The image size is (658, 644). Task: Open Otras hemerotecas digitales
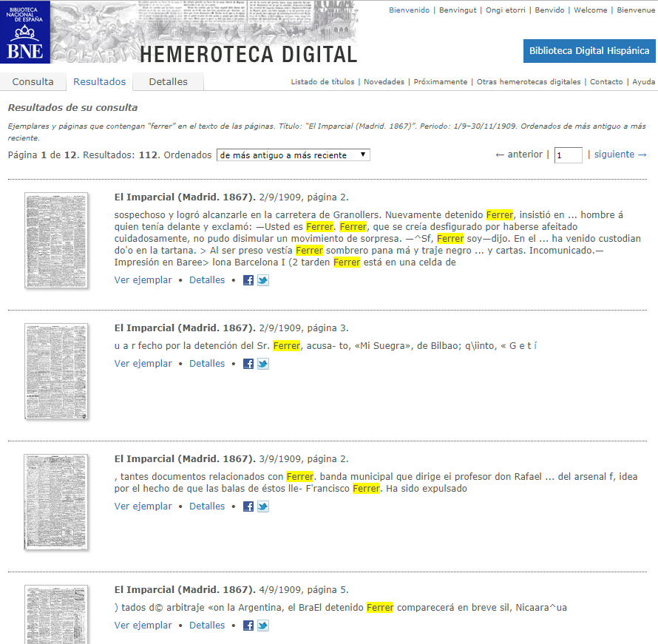pyautogui.click(x=529, y=82)
